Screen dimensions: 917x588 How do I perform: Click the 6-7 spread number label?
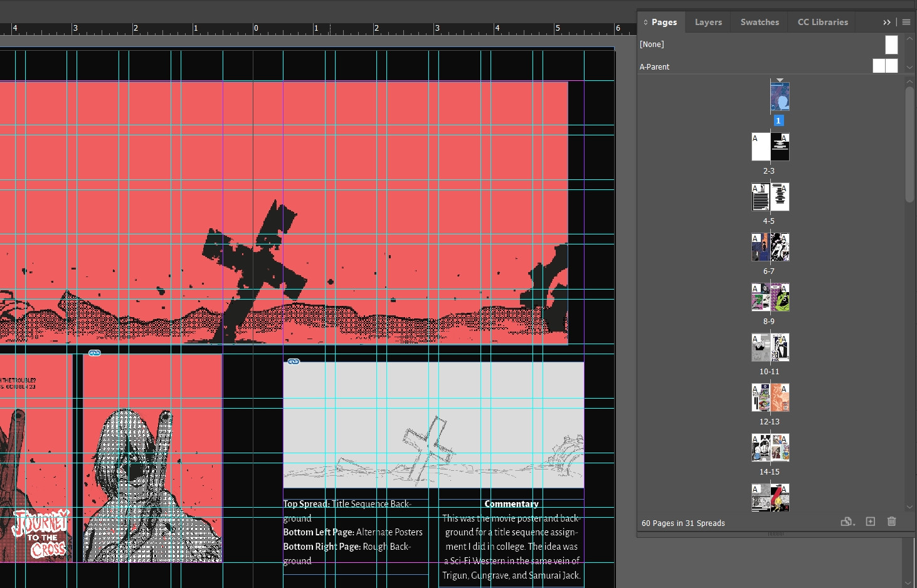pyautogui.click(x=769, y=271)
